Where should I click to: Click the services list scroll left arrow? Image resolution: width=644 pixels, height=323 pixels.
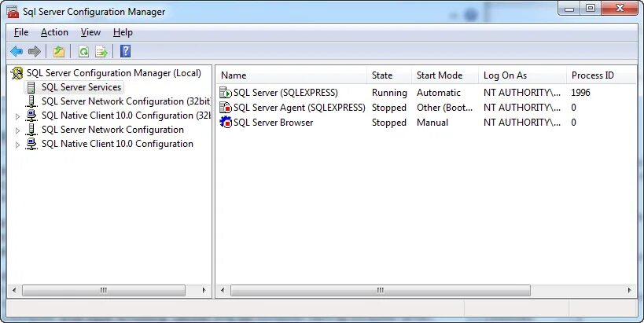[223, 290]
